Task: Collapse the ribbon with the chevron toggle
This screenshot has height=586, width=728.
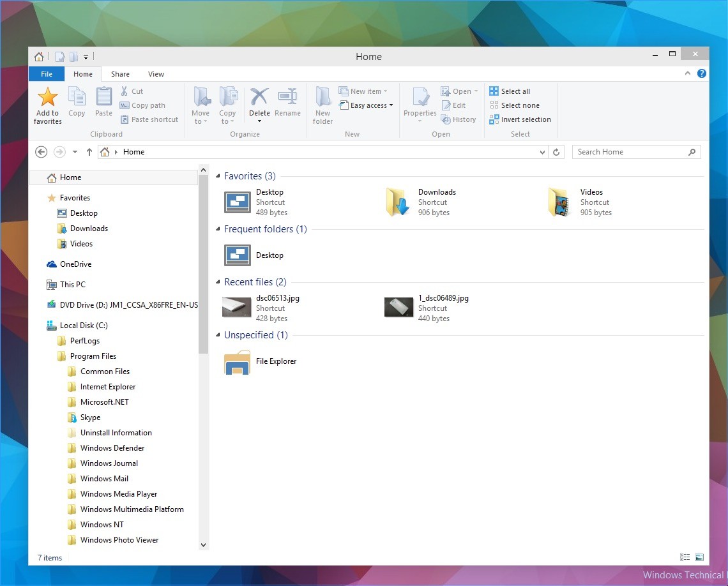Action: (688, 73)
